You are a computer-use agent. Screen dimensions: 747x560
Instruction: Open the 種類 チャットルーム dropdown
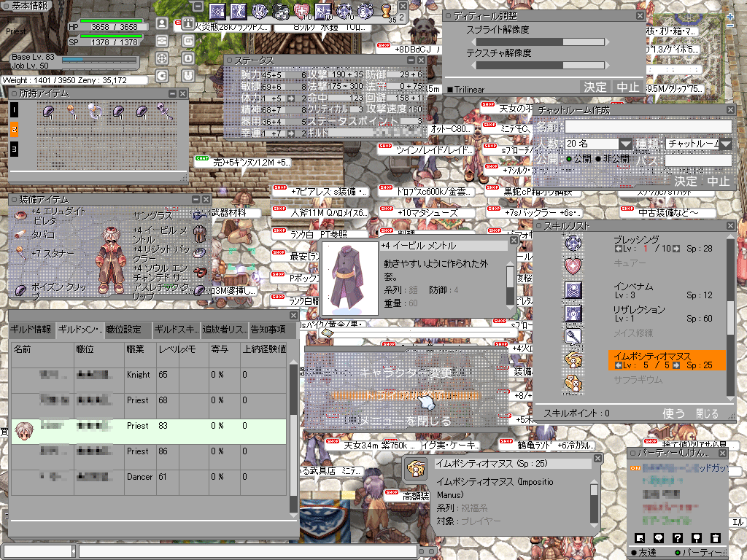(x=725, y=144)
